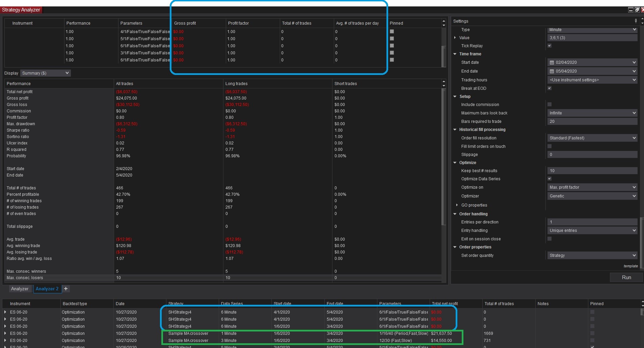Toggle the Exit on session close checkbox
This screenshot has width=644, height=348.
549,239
